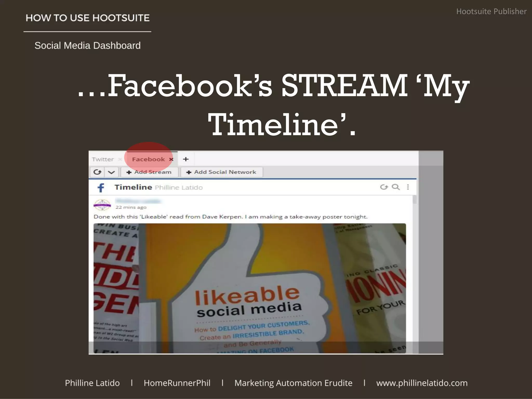532x399 pixels.
Task: Open the dropdown arrow next to refresh
Action: [111, 172]
